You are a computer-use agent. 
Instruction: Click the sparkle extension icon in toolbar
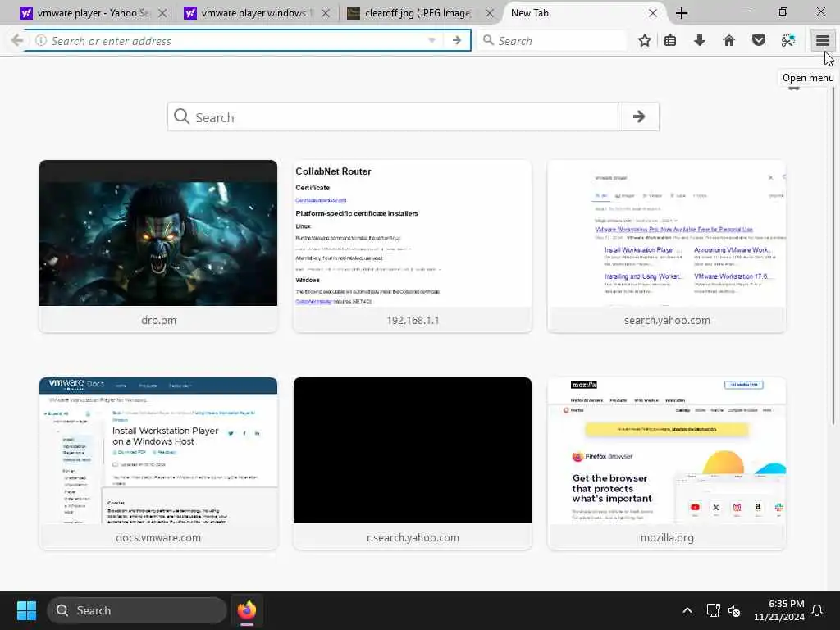787,40
